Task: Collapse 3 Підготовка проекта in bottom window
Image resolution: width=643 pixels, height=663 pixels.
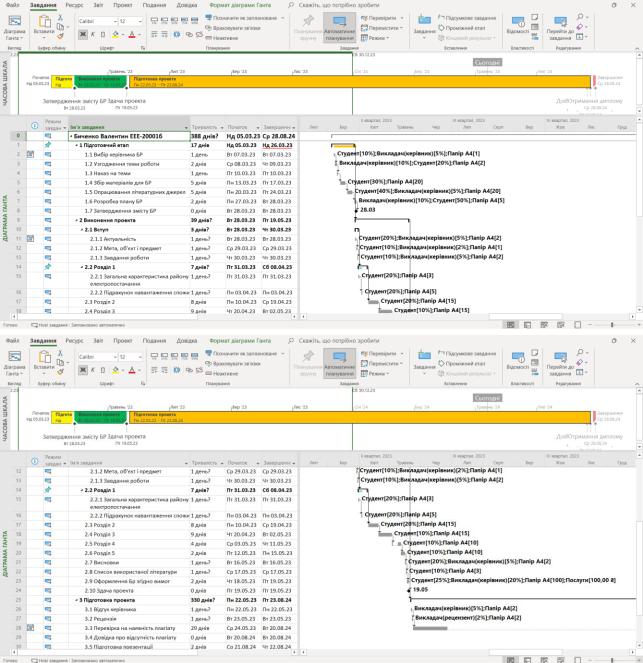Action: pyautogui.click(x=77, y=600)
